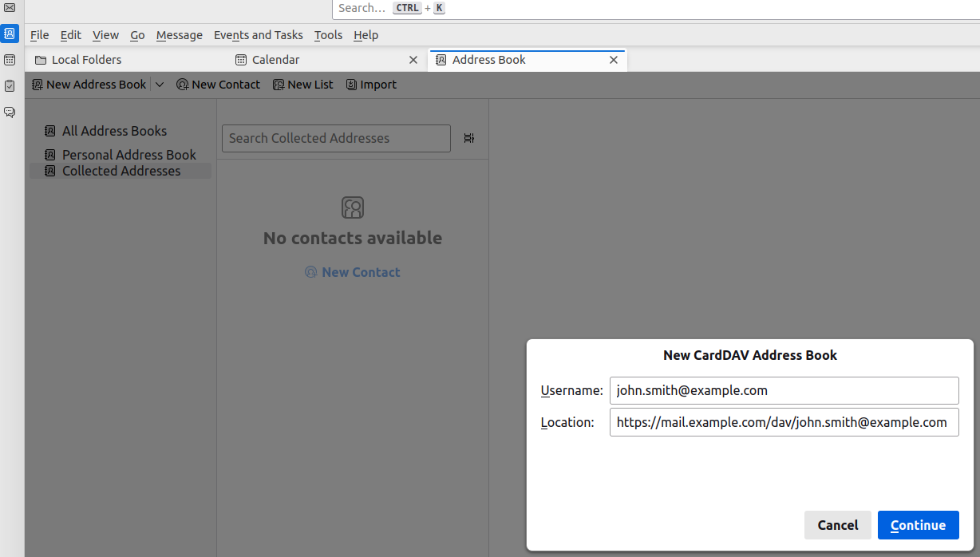Close the Calendar tab
This screenshot has width=980, height=557.
pyautogui.click(x=413, y=60)
